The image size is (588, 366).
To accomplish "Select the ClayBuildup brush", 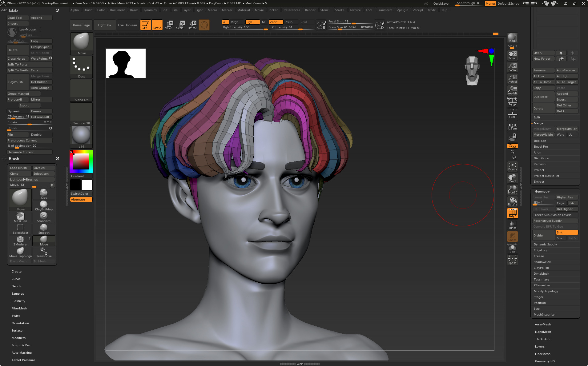I will pyautogui.click(x=44, y=206).
